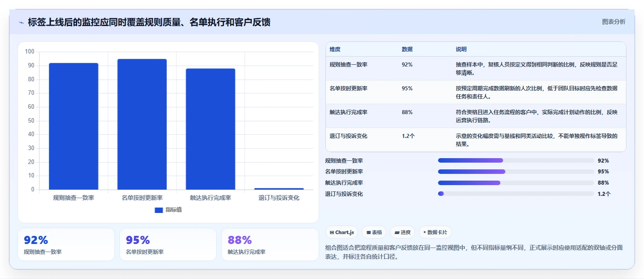The height and width of the screenshot is (279, 644).
Task: Click the 名单按时更新率 table row cell
Action: pyautogui.click(x=348, y=89)
